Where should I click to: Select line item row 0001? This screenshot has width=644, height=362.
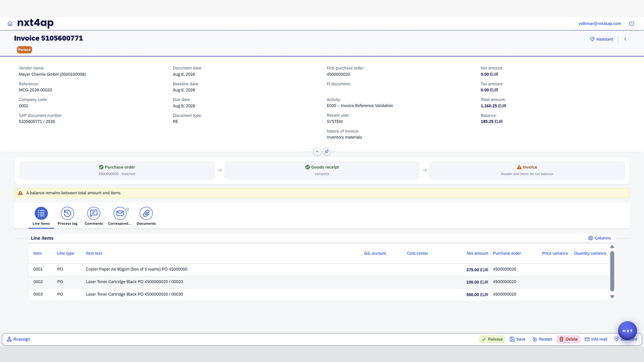[318, 269]
